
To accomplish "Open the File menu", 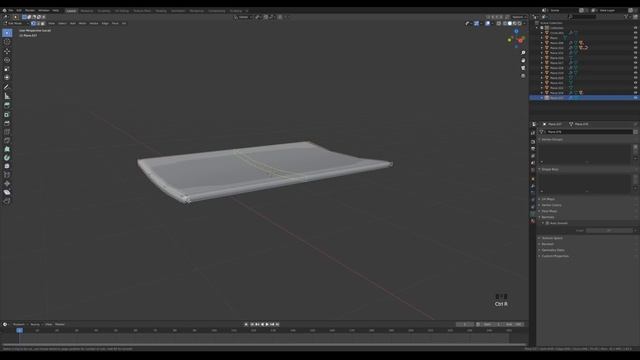I will pyautogui.click(x=11, y=11).
